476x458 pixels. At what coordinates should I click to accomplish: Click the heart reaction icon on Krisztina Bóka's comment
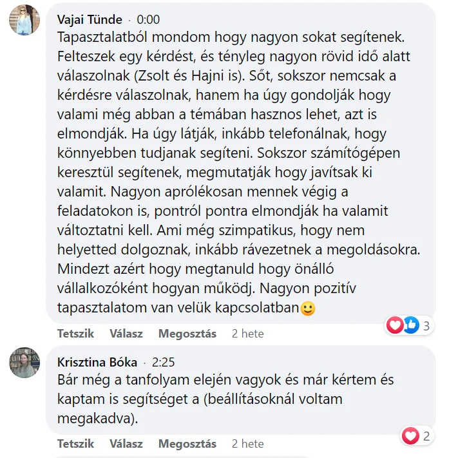(x=410, y=436)
